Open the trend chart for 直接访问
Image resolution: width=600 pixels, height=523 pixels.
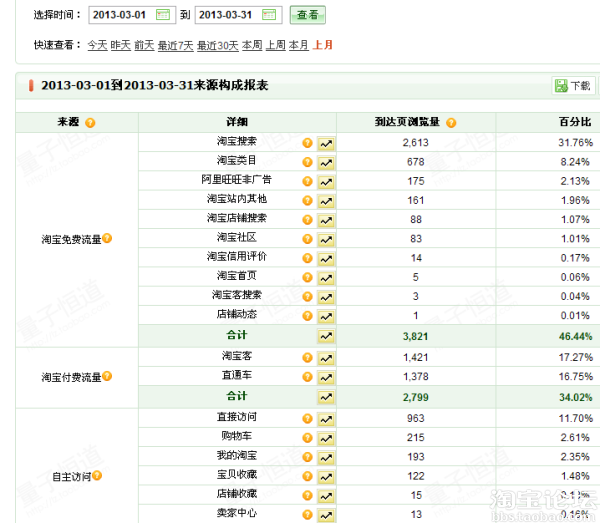pyautogui.click(x=326, y=419)
